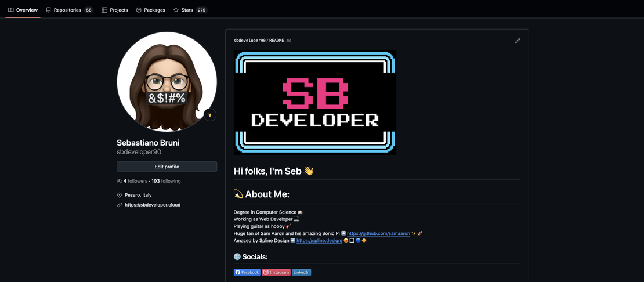This screenshot has width=644, height=282.
Task: Click the line Working as Web Developer
Action: point(266,219)
